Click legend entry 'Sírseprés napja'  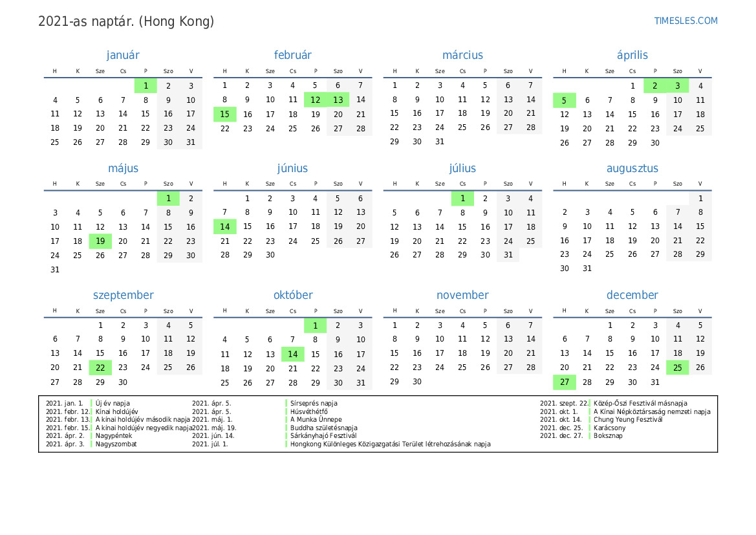314,403
